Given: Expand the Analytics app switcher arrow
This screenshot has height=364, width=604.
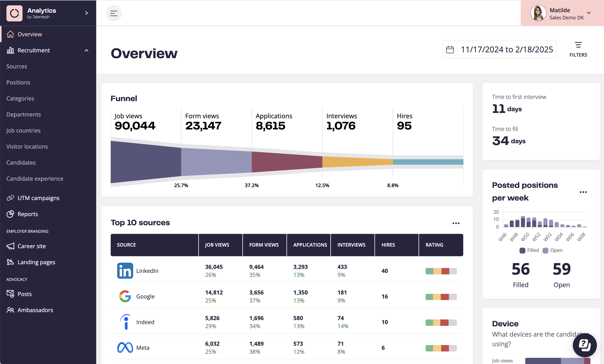Looking at the screenshot, I should pos(86,13).
